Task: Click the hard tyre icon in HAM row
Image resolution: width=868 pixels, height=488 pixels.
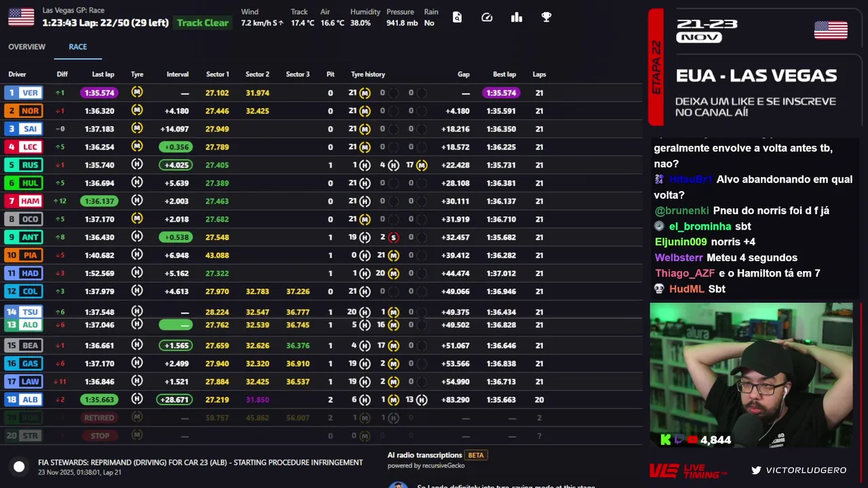Action: (x=137, y=201)
